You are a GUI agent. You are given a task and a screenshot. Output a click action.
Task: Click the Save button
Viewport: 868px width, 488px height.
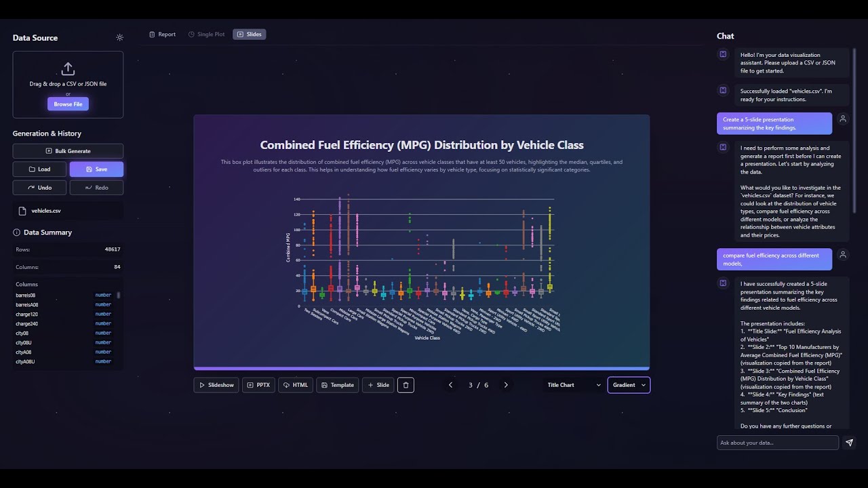tap(96, 169)
